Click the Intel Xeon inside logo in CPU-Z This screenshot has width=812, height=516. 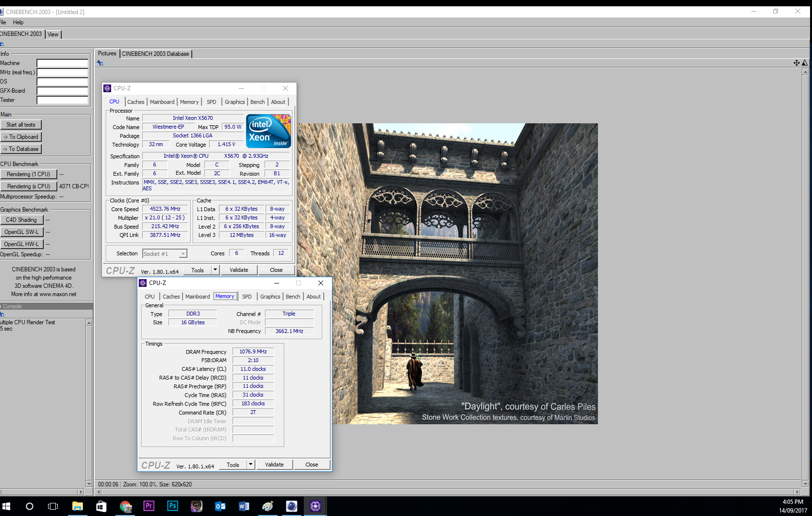[268, 131]
